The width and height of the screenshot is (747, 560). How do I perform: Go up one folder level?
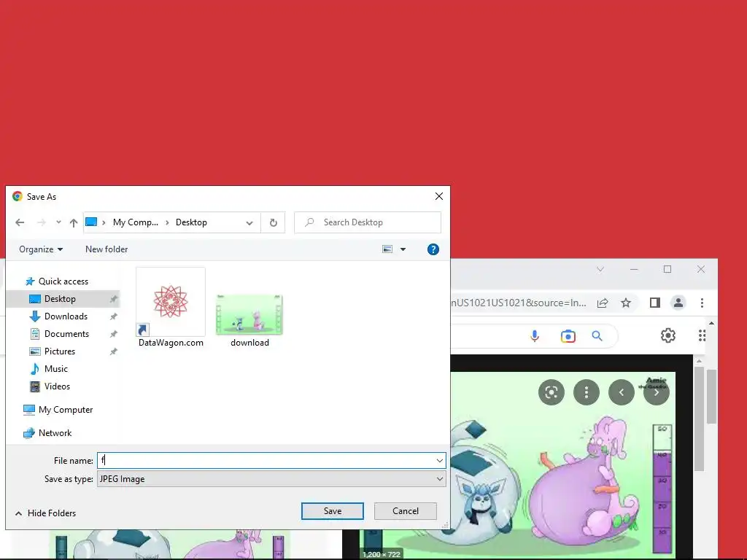(x=74, y=222)
